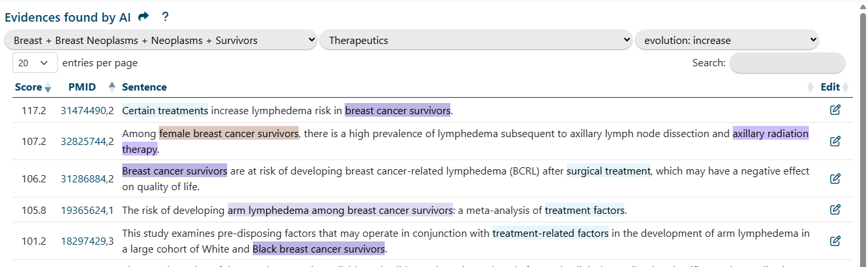Viewport: 868px width, 267px height.
Task: Edit the sentence for PMID 18297429
Action: tap(835, 241)
